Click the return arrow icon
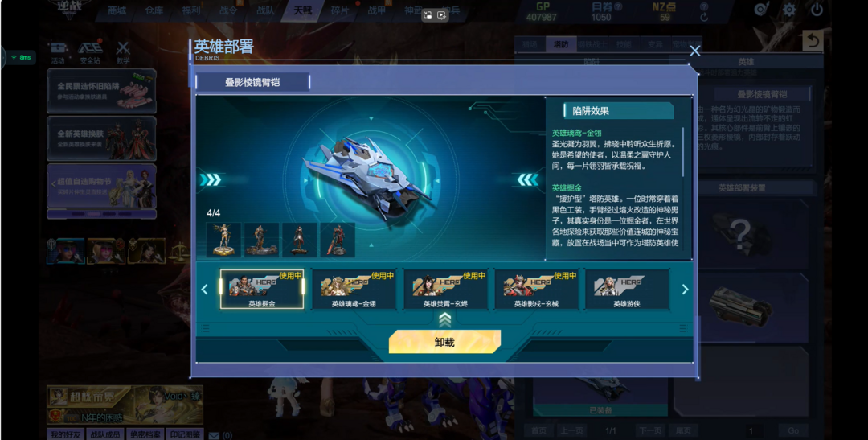868x440 pixels. (x=812, y=42)
